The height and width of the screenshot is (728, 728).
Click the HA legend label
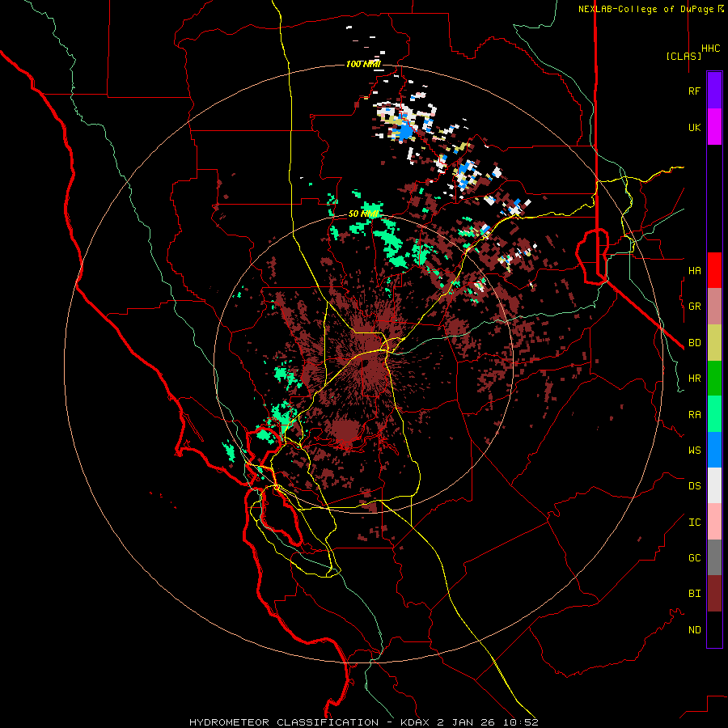click(694, 270)
